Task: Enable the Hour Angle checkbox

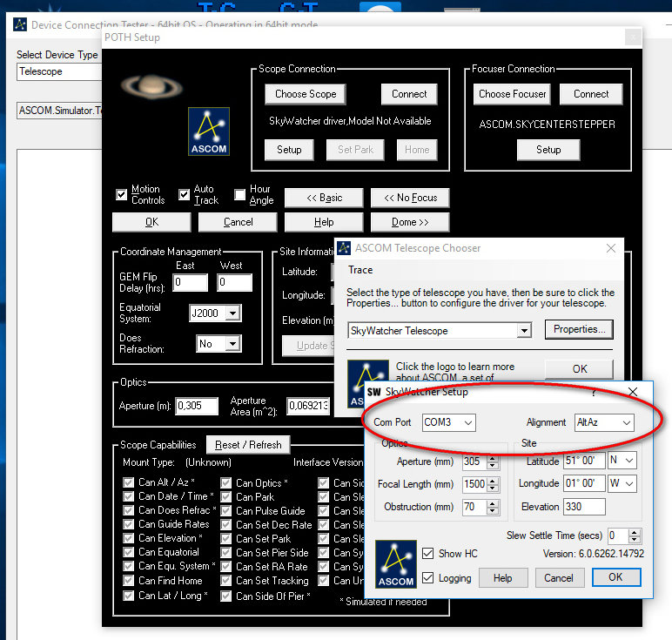Action: coord(240,195)
